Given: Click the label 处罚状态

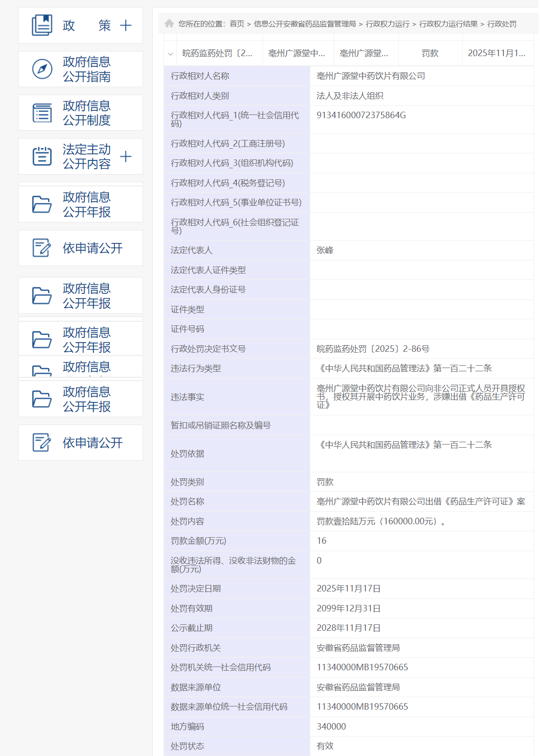Looking at the screenshot, I should coord(188,746).
